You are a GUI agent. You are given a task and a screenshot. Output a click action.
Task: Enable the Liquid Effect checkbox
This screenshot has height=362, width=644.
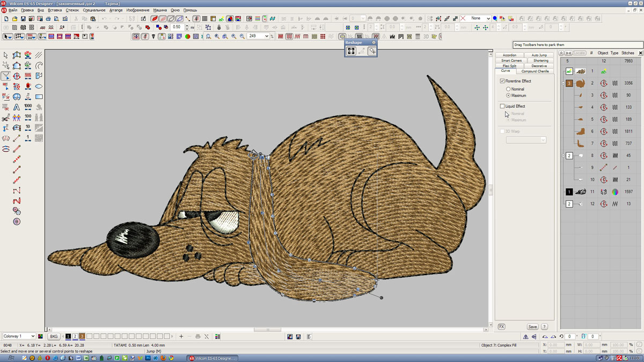[502, 106]
